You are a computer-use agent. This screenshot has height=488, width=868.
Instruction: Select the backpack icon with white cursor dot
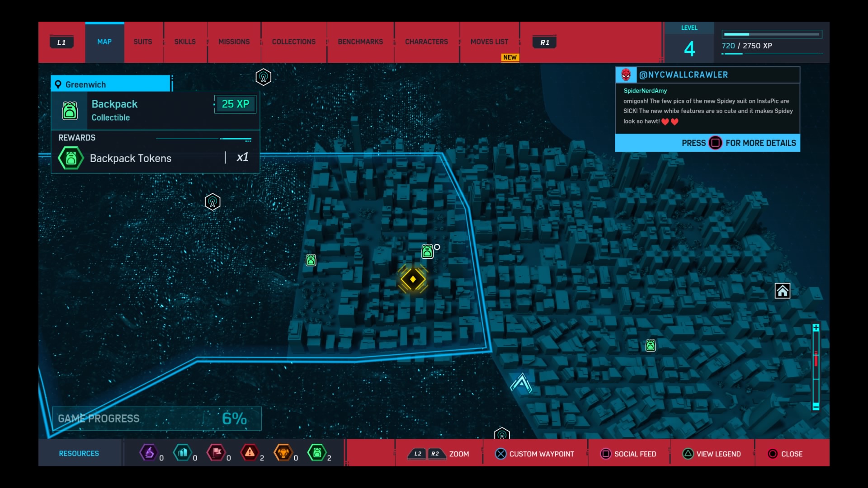pyautogui.click(x=427, y=251)
